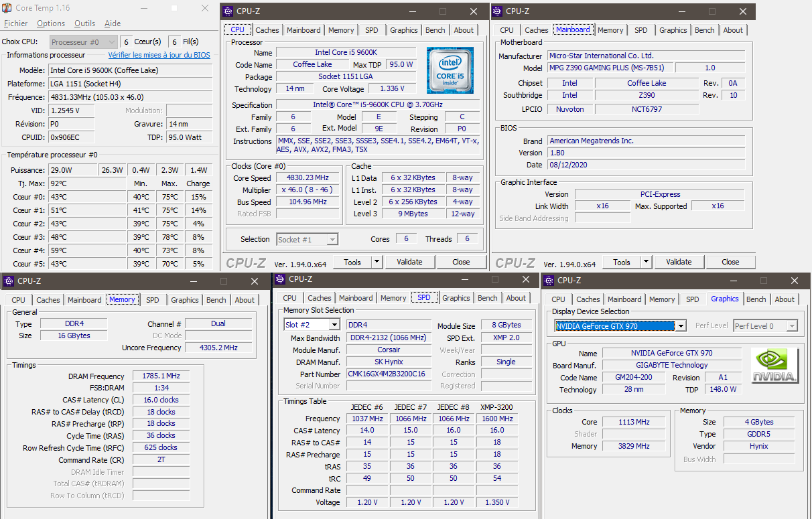Click the CPU-Z icon in the SPD window title
Viewport: 812px width, 519px height.
click(x=281, y=279)
